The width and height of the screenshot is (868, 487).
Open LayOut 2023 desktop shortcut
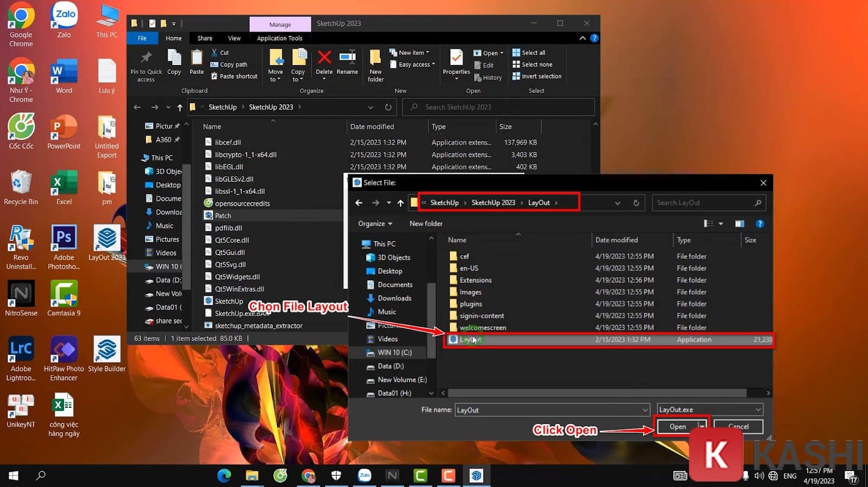pos(107,243)
